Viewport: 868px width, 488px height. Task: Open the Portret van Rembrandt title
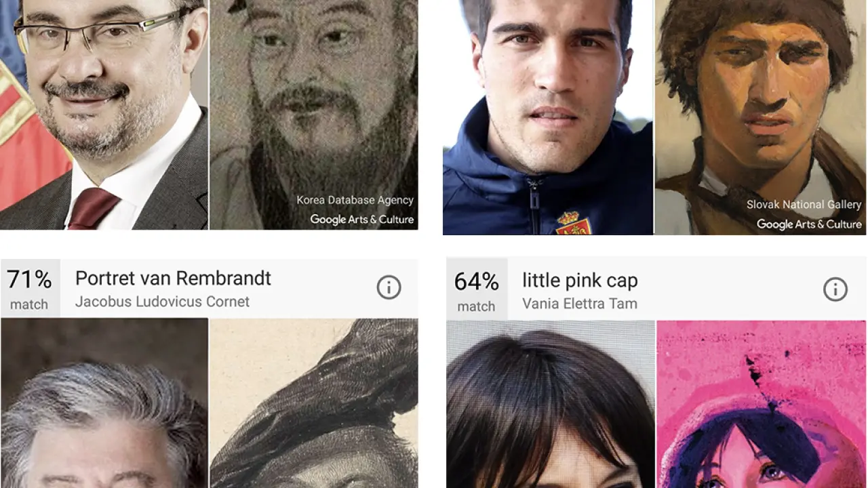(173, 279)
